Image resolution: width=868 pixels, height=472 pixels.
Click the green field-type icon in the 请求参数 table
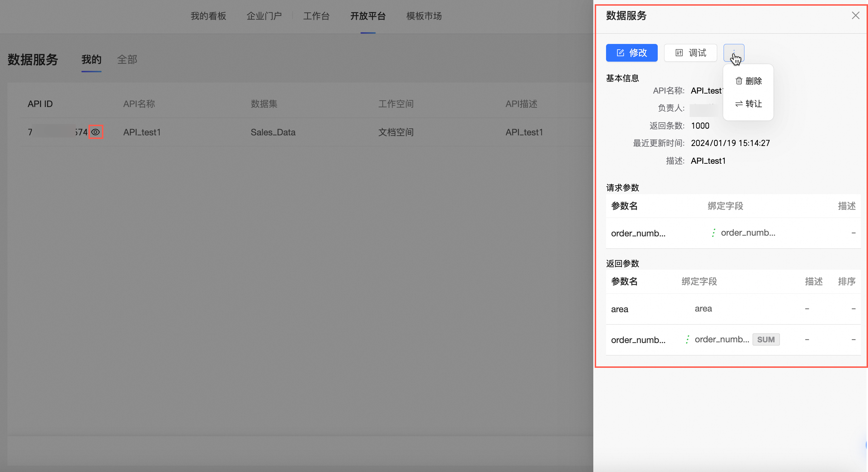[x=713, y=233]
